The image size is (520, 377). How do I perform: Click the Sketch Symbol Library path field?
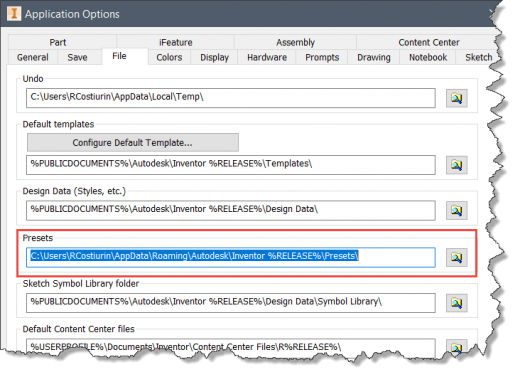pos(231,303)
